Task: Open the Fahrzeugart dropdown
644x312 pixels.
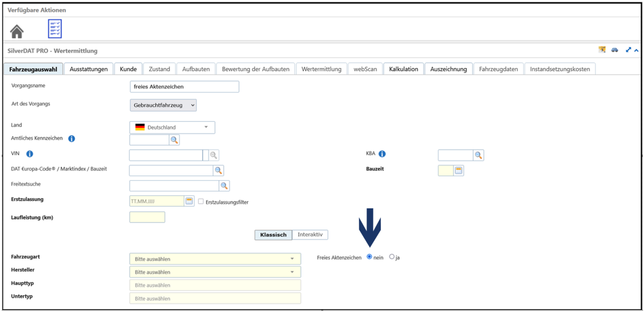Action: pyautogui.click(x=215, y=259)
